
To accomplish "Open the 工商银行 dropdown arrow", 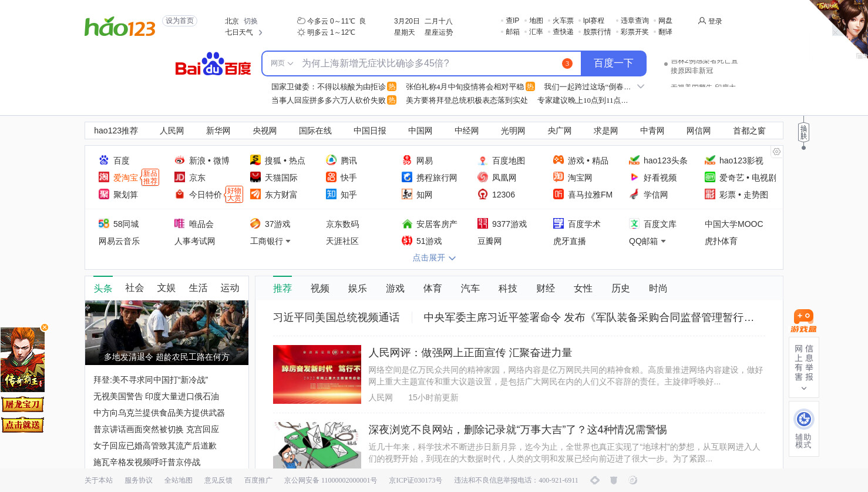I will (288, 241).
